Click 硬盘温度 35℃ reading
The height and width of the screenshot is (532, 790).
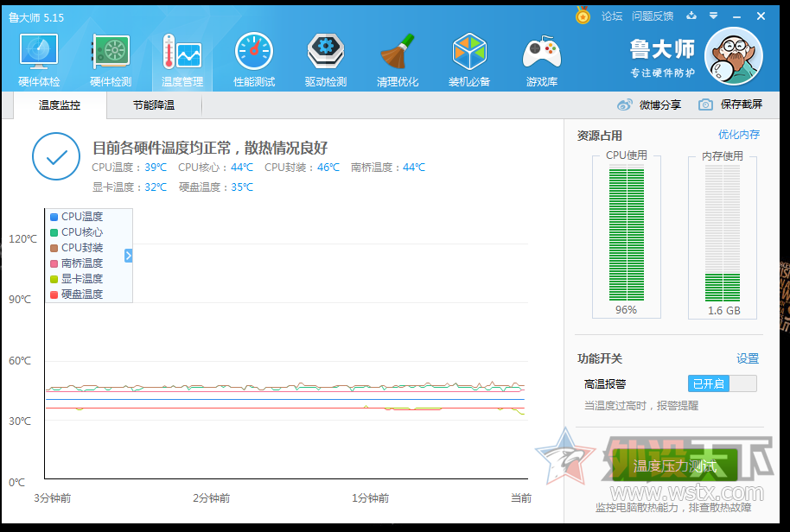[215, 187]
